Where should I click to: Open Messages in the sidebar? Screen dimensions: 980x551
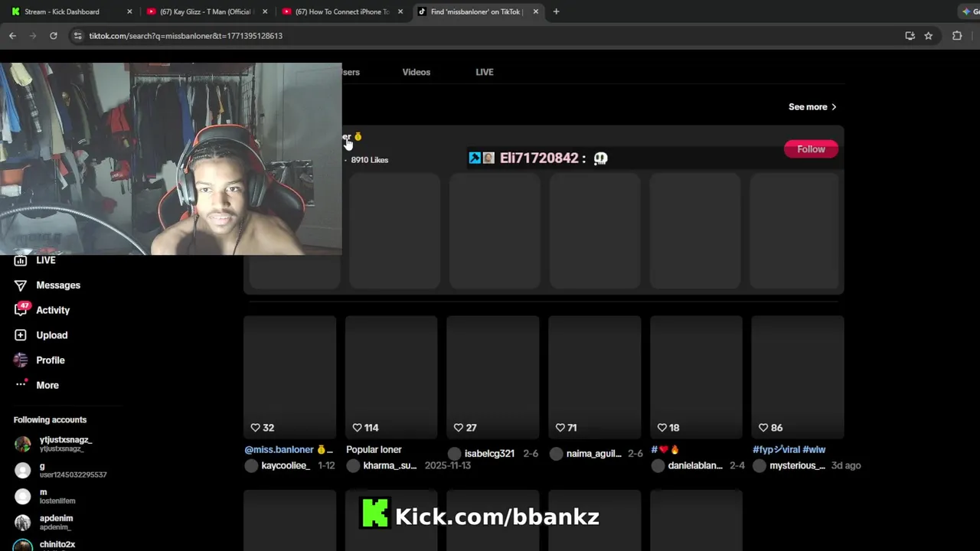pyautogui.click(x=47, y=285)
